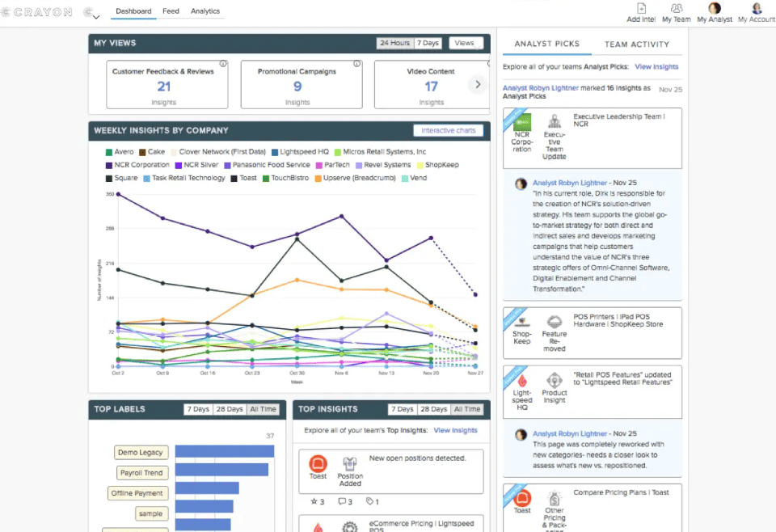776x532 pixels.
Task: Click the Position Added shirt icon
Action: point(350,463)
